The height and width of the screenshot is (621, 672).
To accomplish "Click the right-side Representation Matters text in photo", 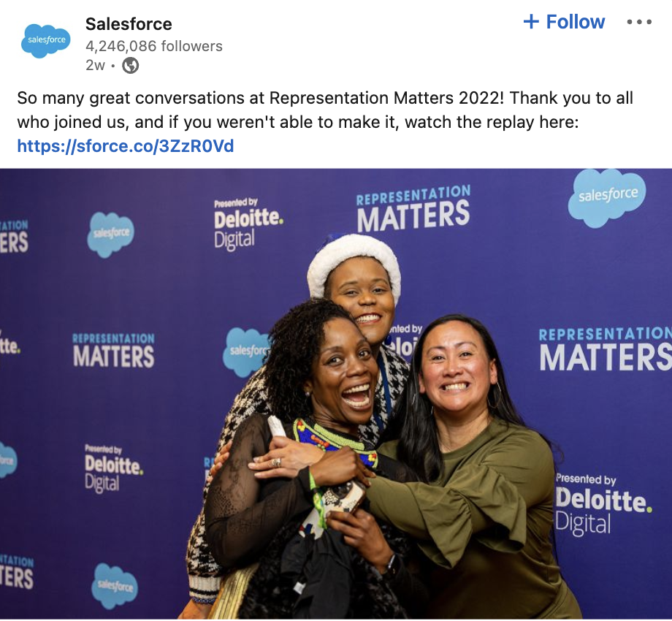I will [606, 349].
